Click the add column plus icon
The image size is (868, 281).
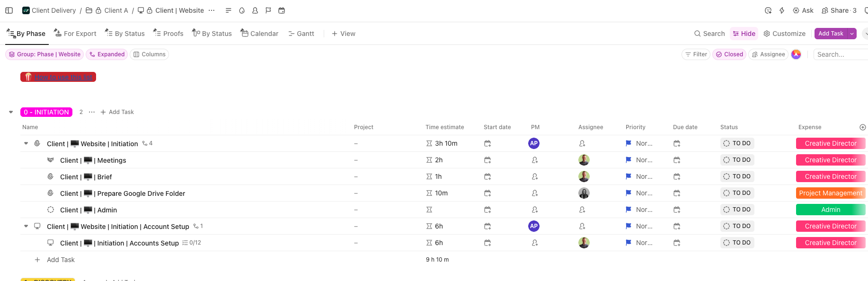coord(862,127)
